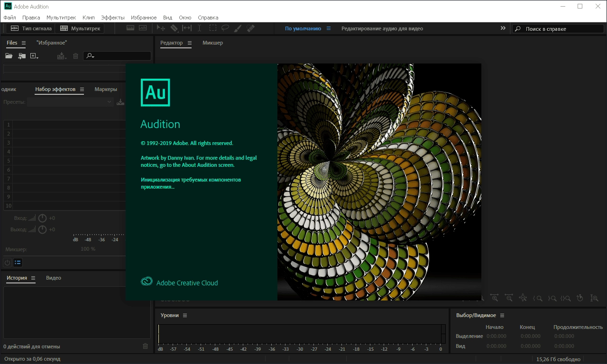607x364 pixels.
Task: Open the Редактор panel menu
Action: (189, 43)
